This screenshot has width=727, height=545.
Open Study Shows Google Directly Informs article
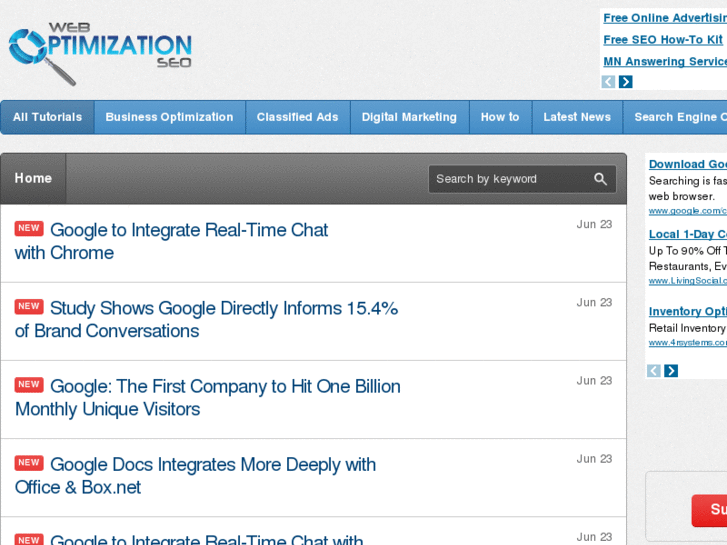point(206,320)
